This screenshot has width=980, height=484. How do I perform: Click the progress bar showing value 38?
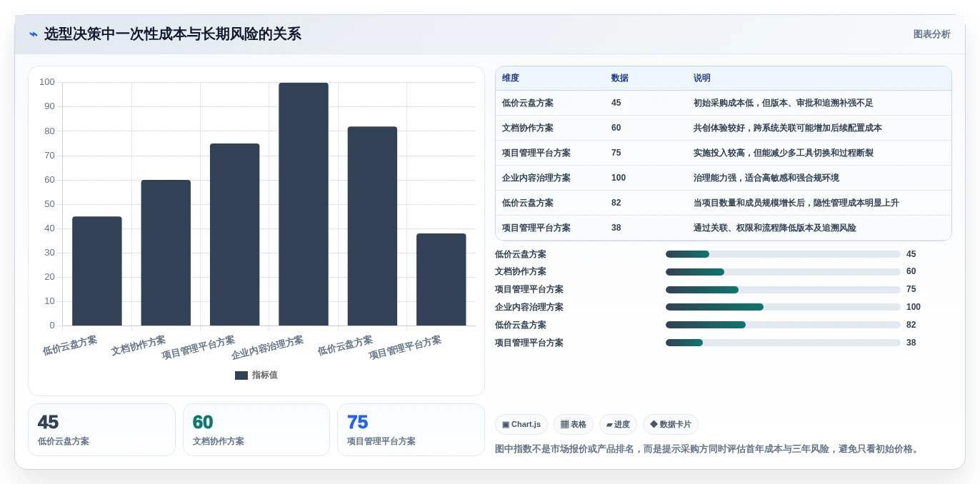(783, 343)
